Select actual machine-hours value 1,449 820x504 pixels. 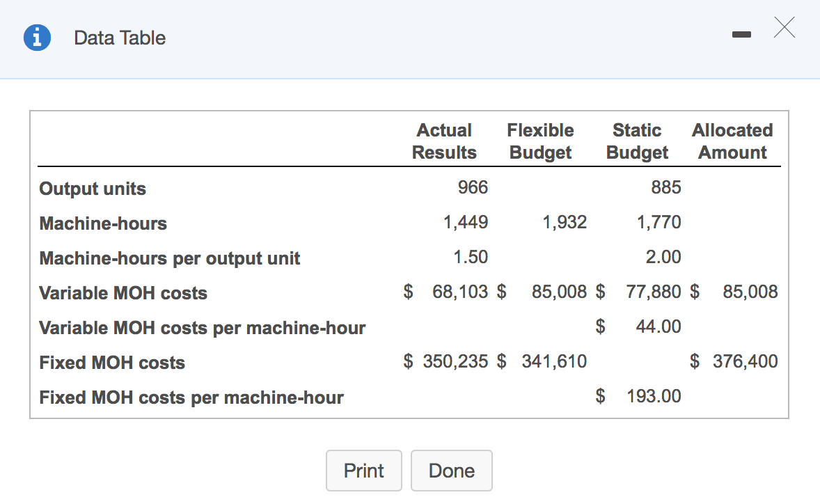tap(466, 222)
